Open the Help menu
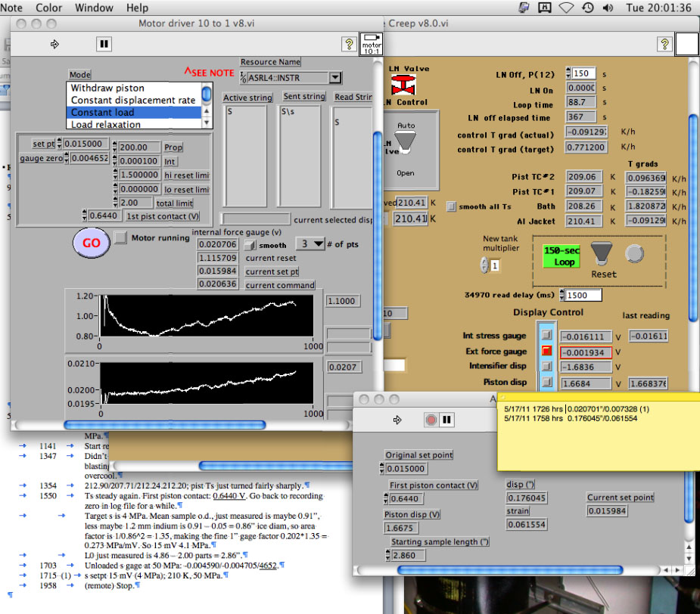The height and width of the screenshot is (614, 700). [137, 8]
